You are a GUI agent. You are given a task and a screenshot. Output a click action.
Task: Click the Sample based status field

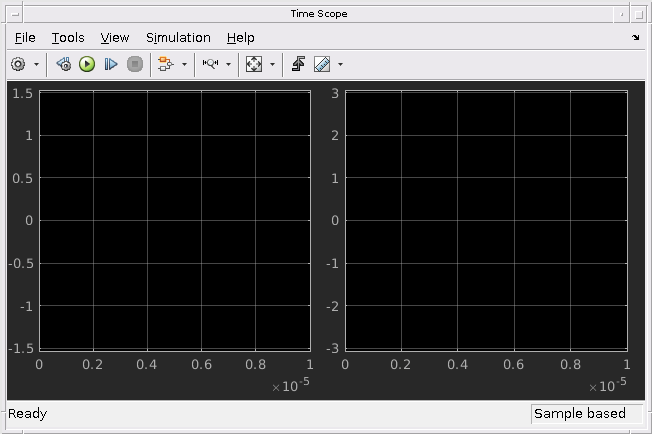586,414
